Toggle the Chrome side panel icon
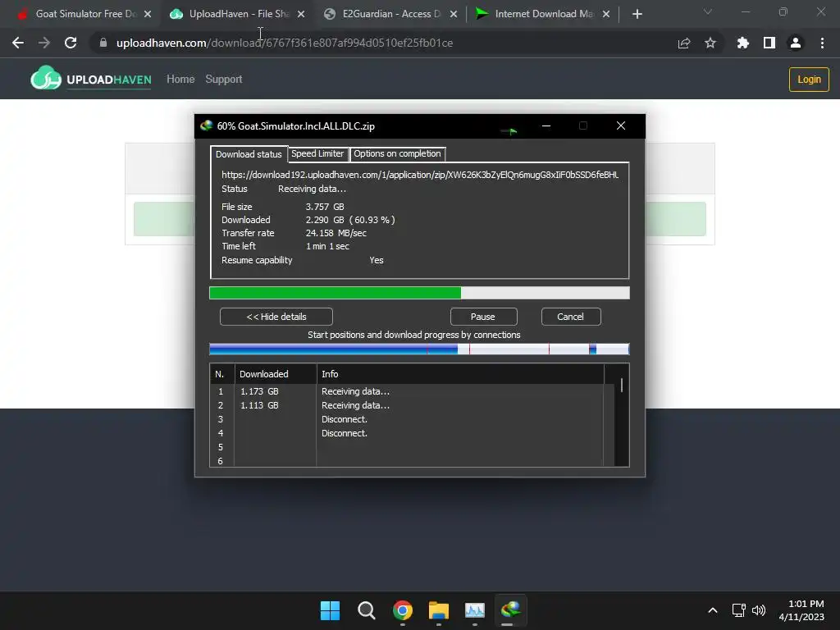This screenshot has height=630, width=840. tap(769, 43)
